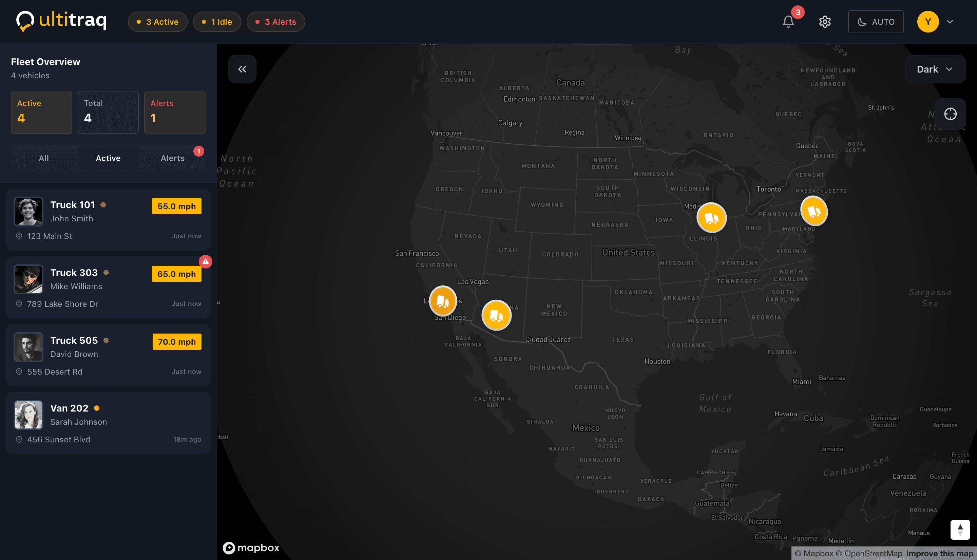This screenshot has width=977, height=560.
Task: Expand the user account chevron menu
Action: point(950,22)
